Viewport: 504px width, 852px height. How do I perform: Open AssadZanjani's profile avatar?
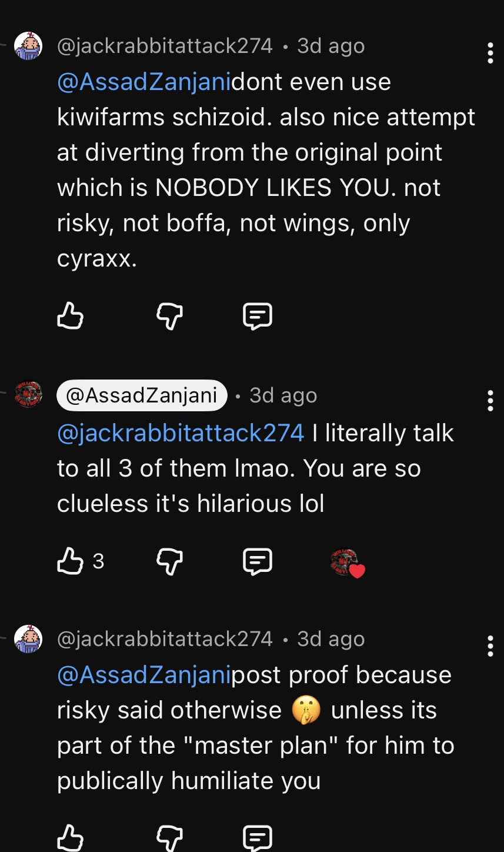[28, 394]
